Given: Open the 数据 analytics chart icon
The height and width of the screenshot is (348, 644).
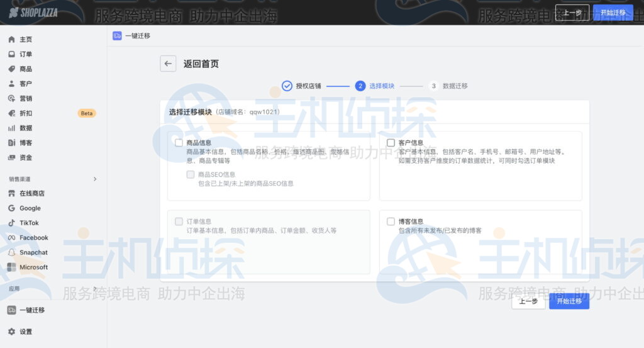Looking at the screenshot, I should coord(11,128).
